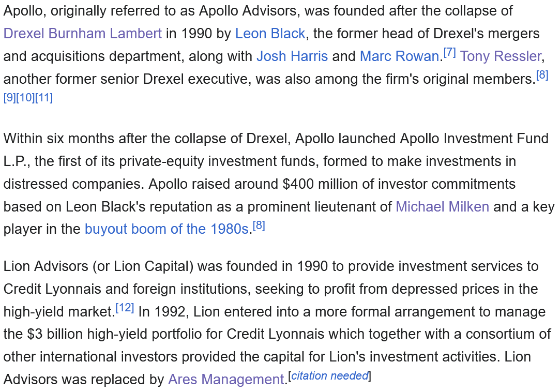Click the 'citation needed' superscript link
The height and width of the screenshot is (392, 560).
click(x=329, y=376)
